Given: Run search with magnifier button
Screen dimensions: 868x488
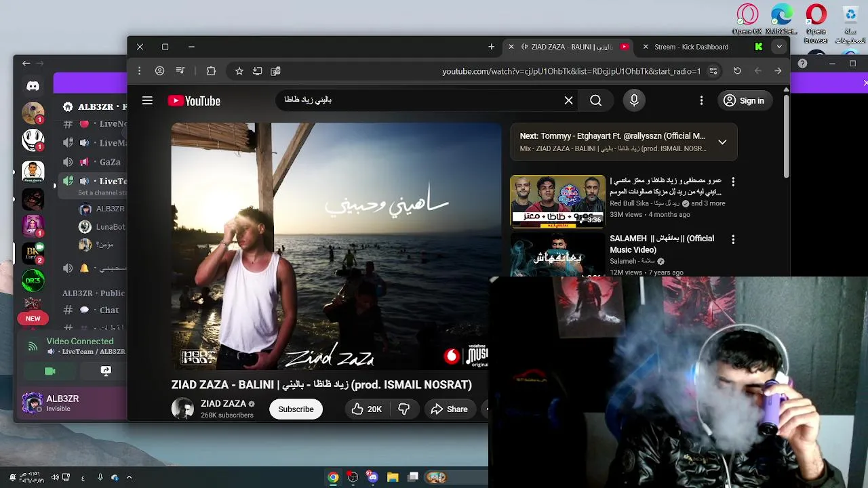Looking at the screenshot, I should click(595, 100).
